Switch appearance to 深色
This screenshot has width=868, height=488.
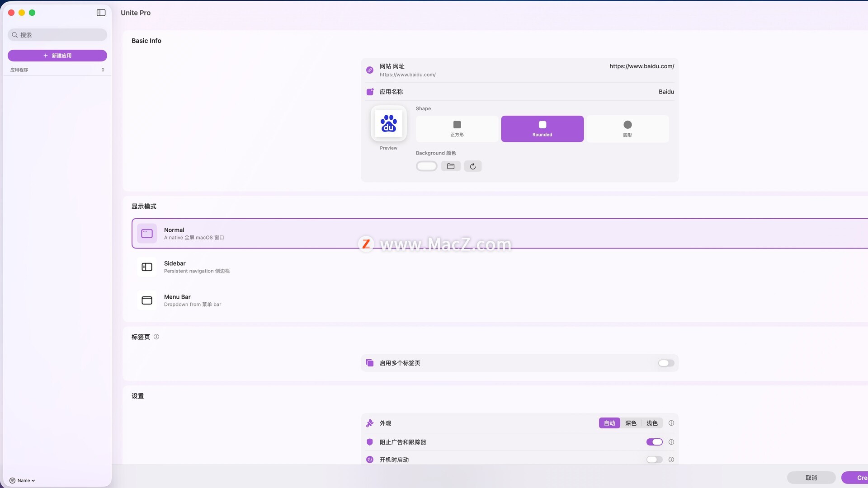(x=631, y=423)
